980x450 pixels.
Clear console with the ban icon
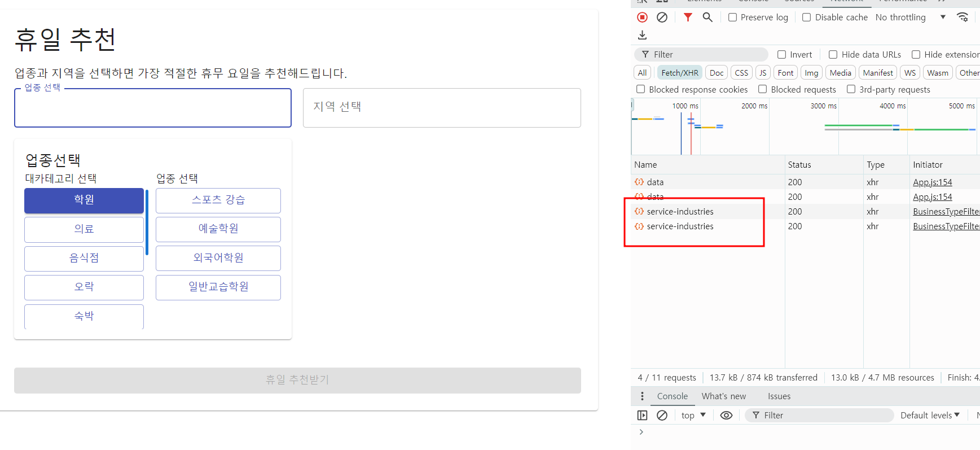(x=662, y=416)
